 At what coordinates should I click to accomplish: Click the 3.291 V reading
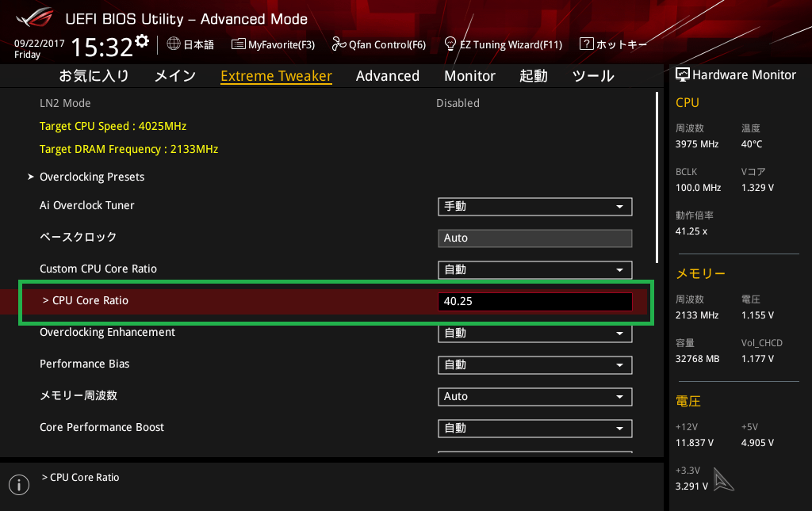click(x=691, y=486)
